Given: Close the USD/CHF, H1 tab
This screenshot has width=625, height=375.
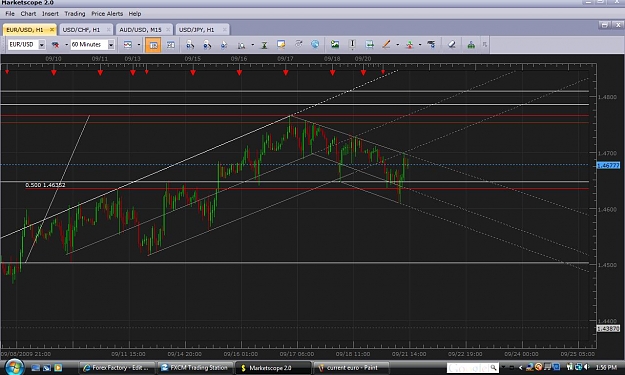Looking at the screenshot, I should point(108,29).
